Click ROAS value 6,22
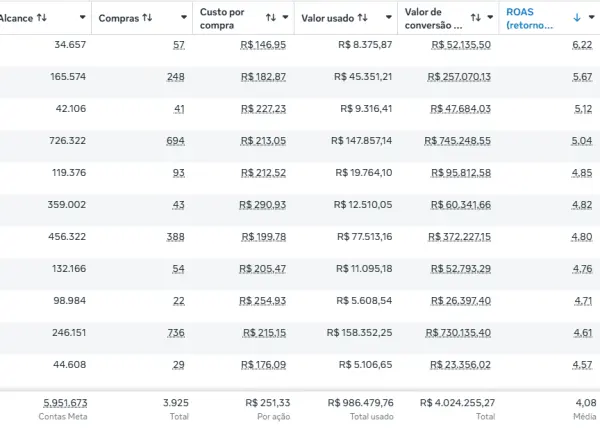600x434 pixels. coord(582,45)
